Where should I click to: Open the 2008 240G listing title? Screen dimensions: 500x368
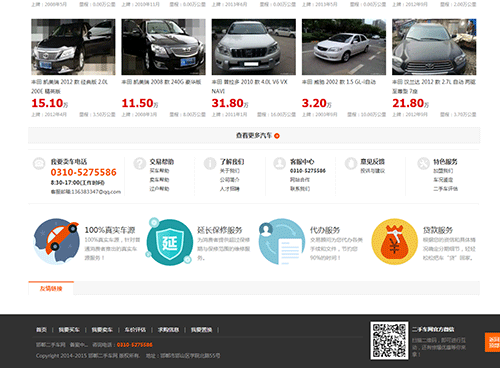click(x=161, y=82)
